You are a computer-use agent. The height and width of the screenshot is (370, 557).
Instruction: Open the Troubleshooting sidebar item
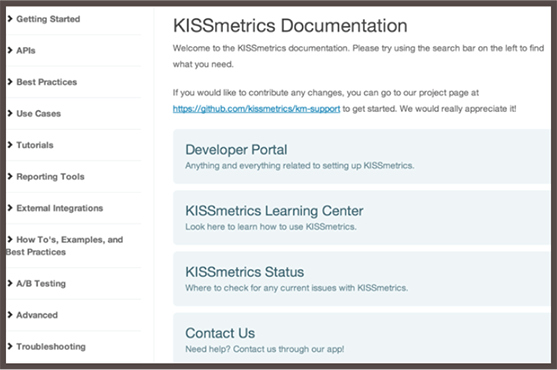pyautogui.click(x=51, y=347)
